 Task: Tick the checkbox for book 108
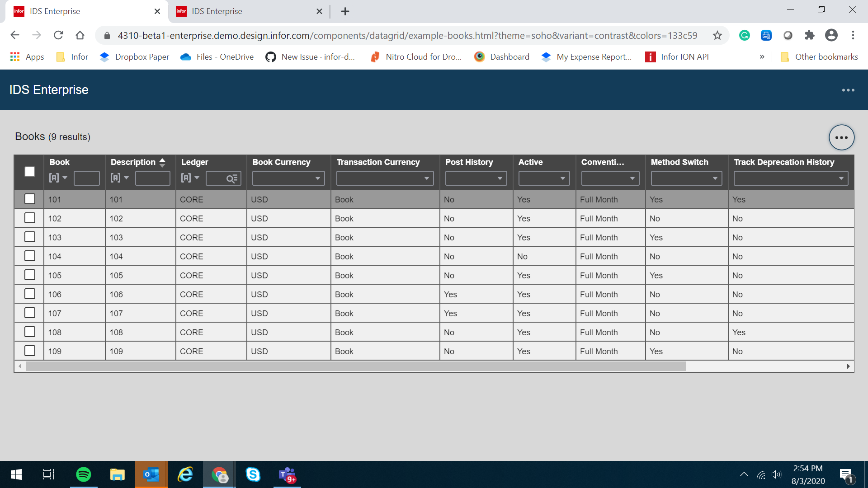click(x=30, y=332)
